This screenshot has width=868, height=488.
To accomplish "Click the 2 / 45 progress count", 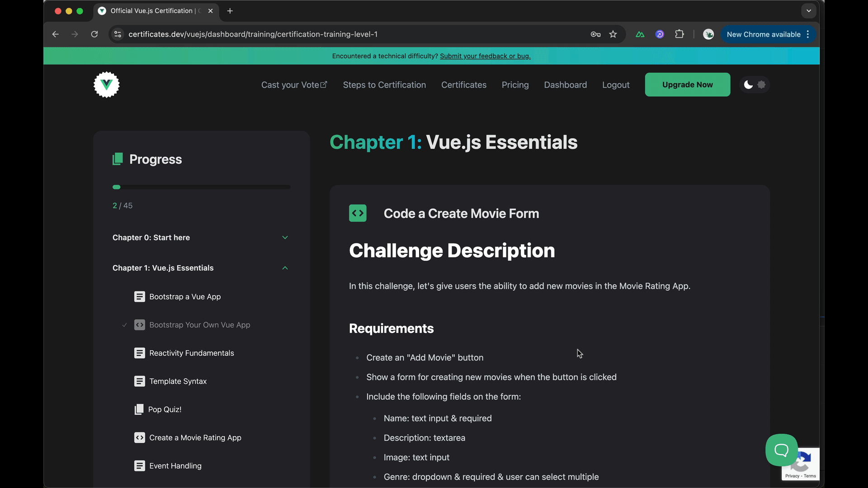I will pyautogui.click(x=123, y=206).
